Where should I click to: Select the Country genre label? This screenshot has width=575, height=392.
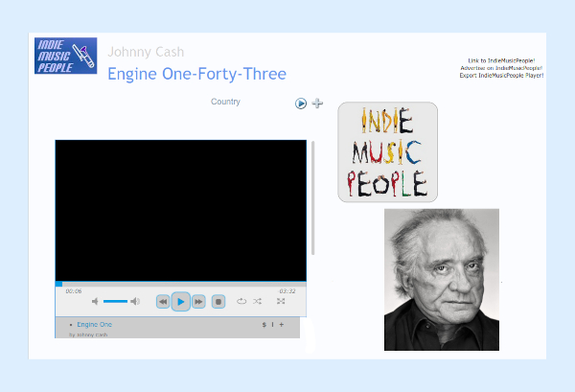click(225, 102)
